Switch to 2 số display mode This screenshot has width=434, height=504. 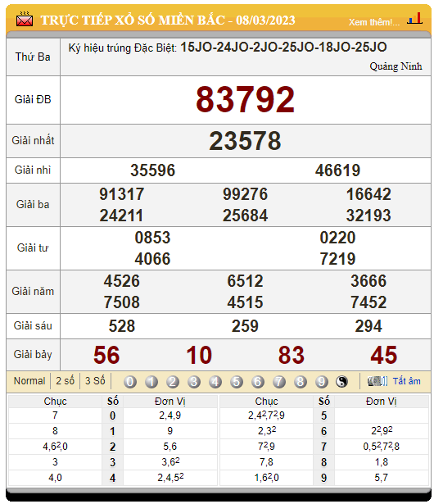[x=65, y=381]
